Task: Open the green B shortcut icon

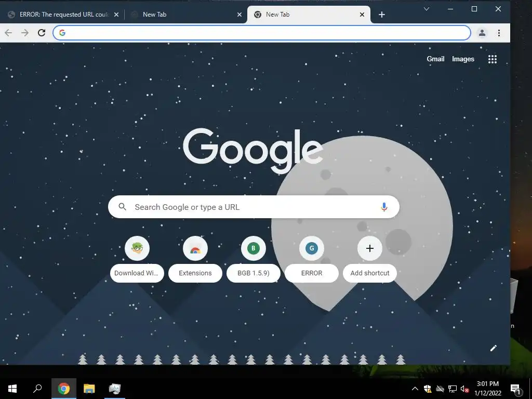Action: click(x=254, y=248)
